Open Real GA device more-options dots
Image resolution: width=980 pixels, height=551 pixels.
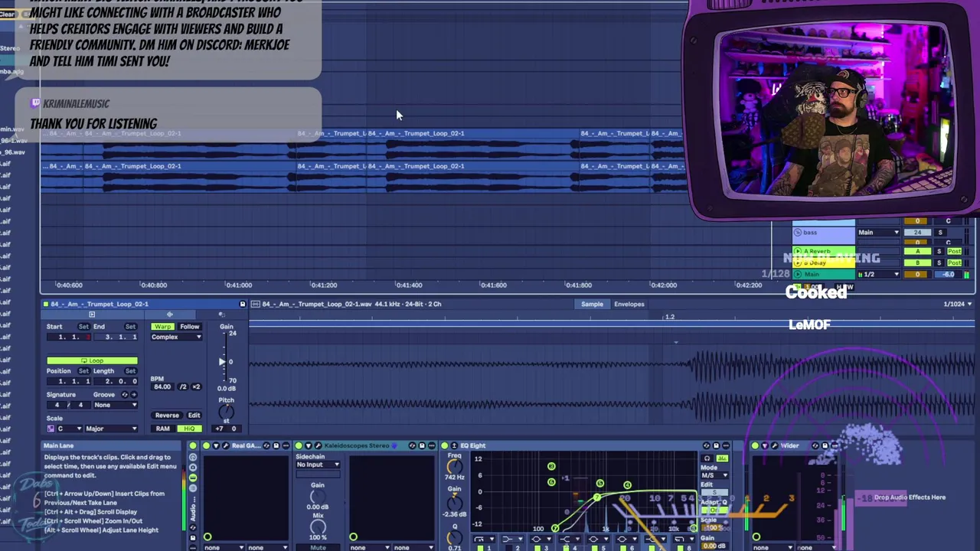pos(286,445)
